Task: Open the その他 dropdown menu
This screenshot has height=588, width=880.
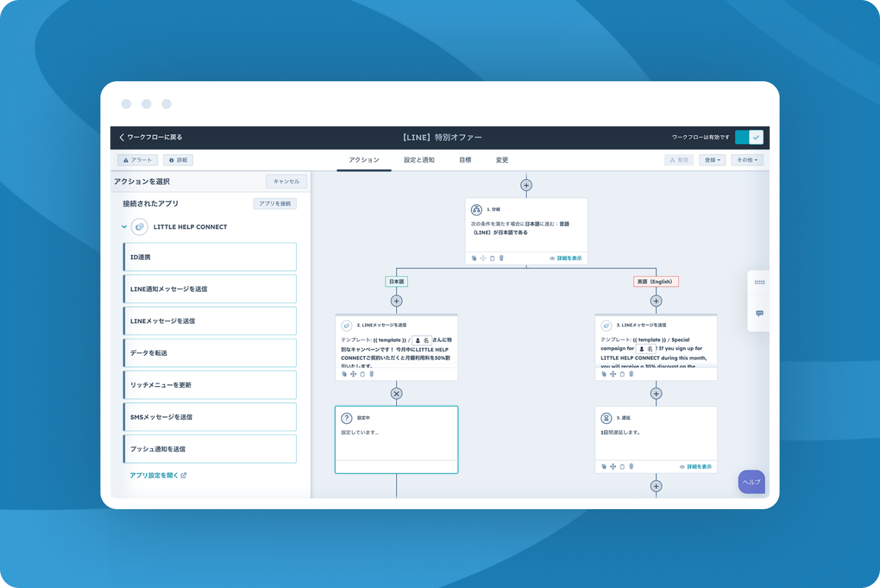Action: [747, 160]
